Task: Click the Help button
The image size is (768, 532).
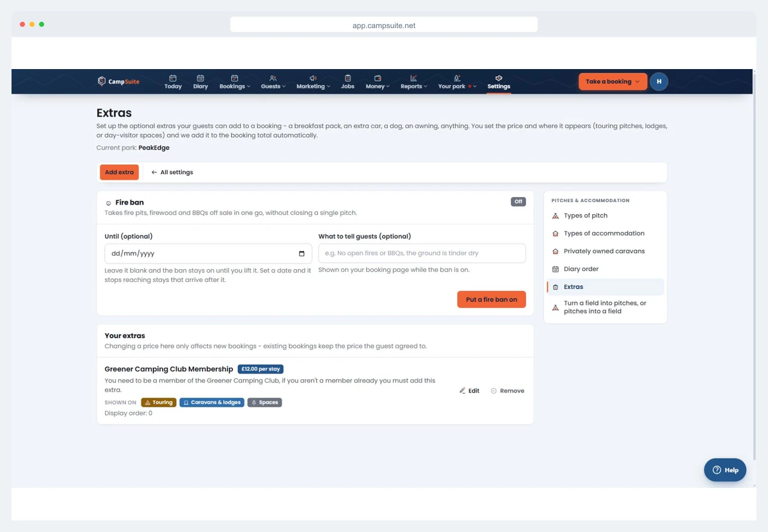Action: 725,470
